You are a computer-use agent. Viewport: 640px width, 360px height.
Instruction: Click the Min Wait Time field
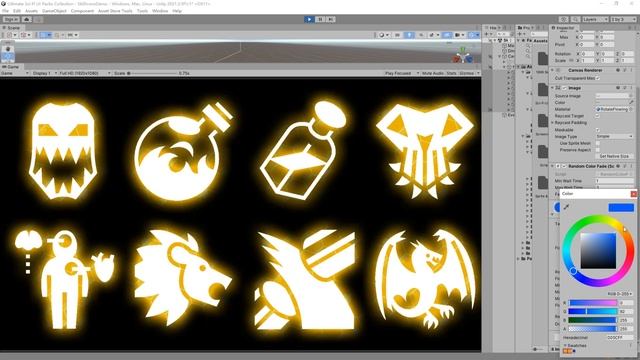click(x=614, y=181)
